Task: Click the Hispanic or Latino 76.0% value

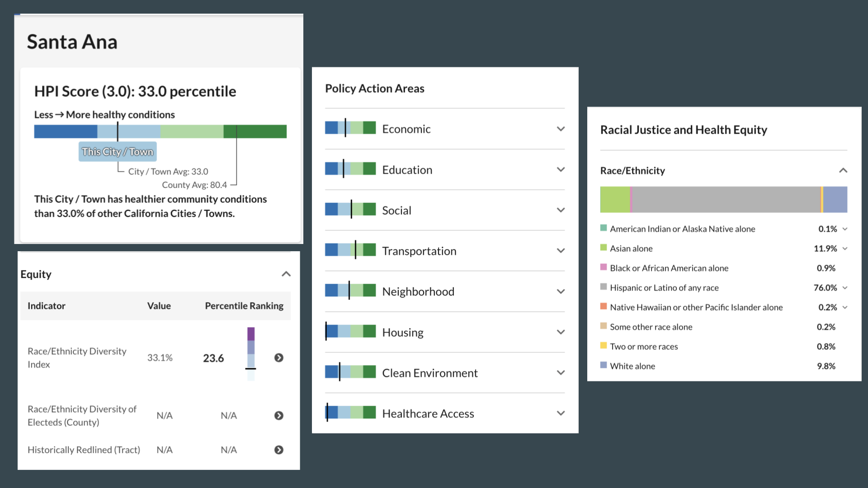Action: [x=826, y=288]
